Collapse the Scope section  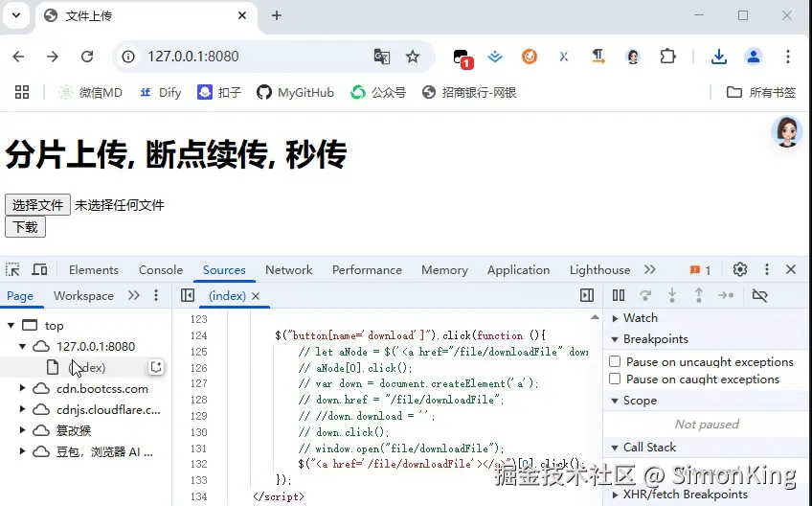point(615,401)
